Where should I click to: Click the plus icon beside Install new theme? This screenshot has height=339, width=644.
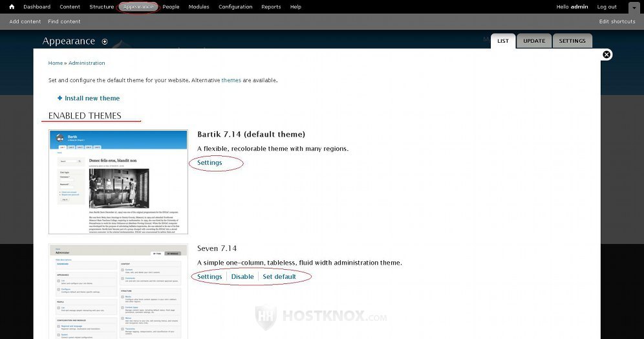60,98
